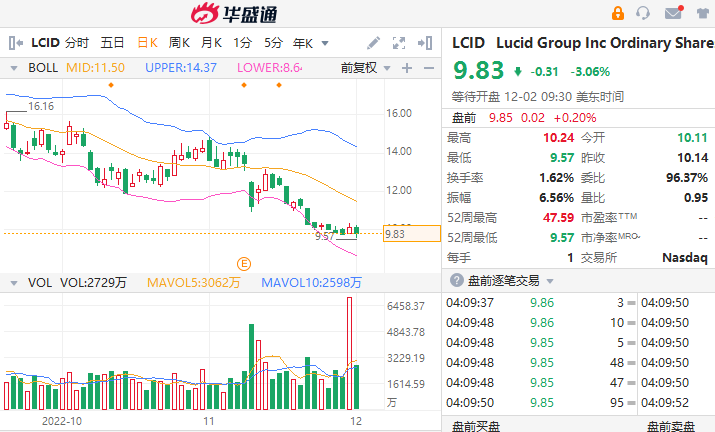Click the 量比 value 0.95
Screen dimensions: 715x432
tap(696, 198)
